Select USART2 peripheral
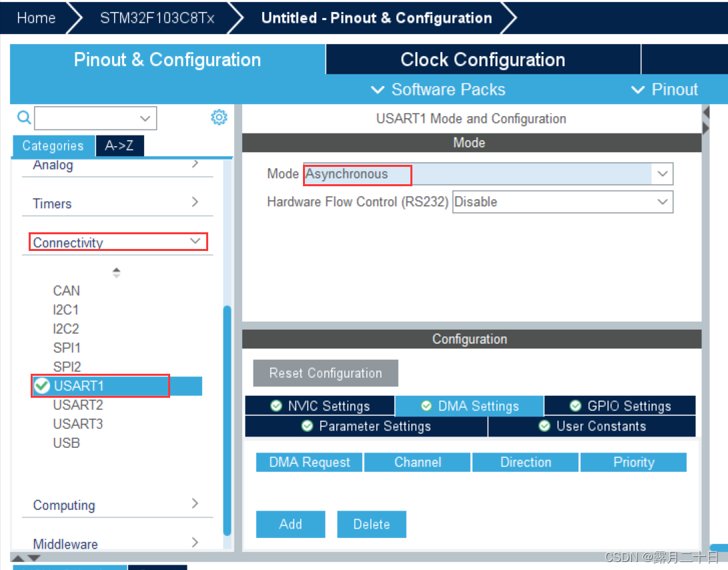This screenshot has height=570, width=728. coord(77,405)
